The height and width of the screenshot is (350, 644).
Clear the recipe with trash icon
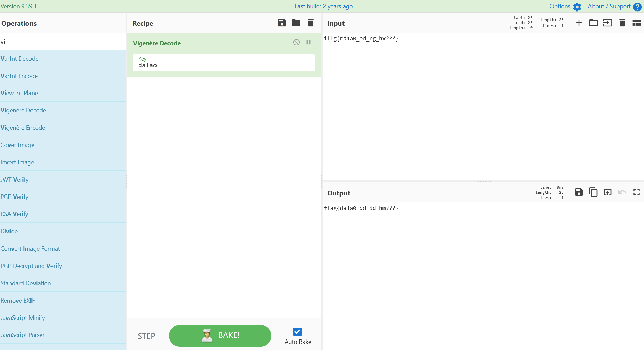tap(310, 23)
